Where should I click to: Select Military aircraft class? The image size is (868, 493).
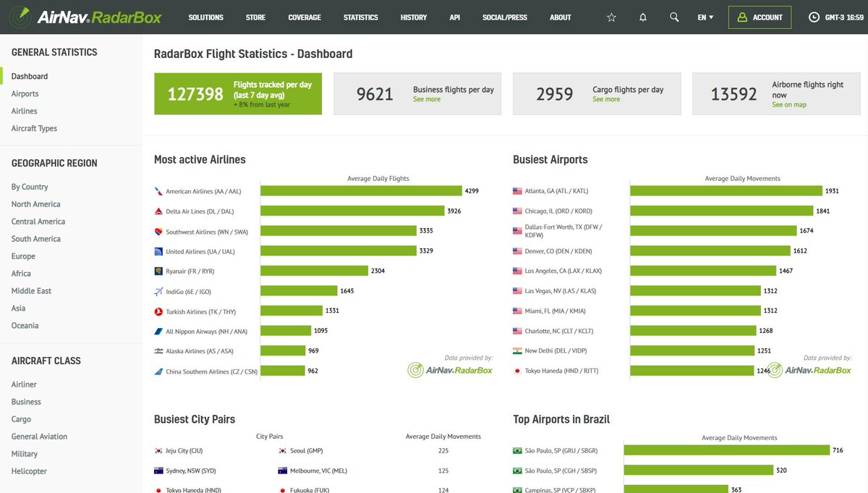25,454
